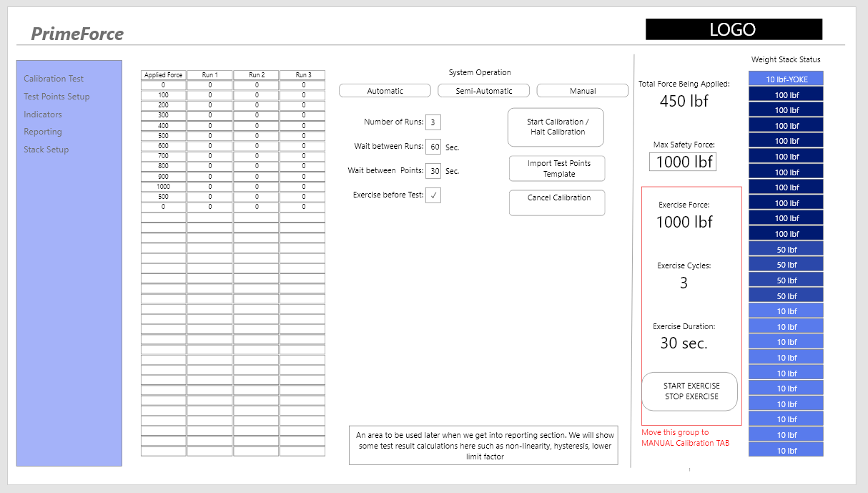Screen dimensions: 868x493
Task: Click the Number of Runs field
Action: pyautogui.click(x=433, y=122)
